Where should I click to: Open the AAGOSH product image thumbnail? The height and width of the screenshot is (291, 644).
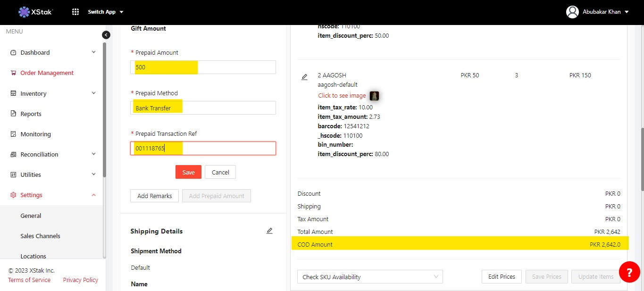coord(374,96)
